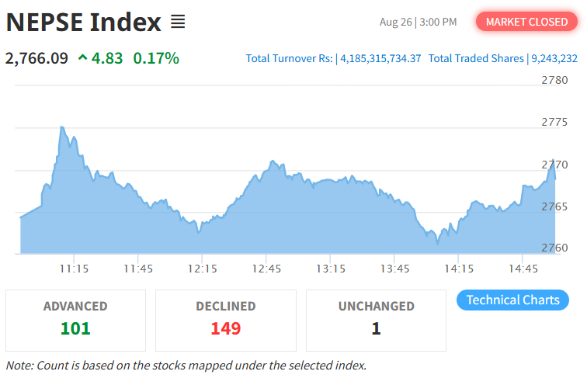Click the chart's highest peak after 11:15

(62, 127)
